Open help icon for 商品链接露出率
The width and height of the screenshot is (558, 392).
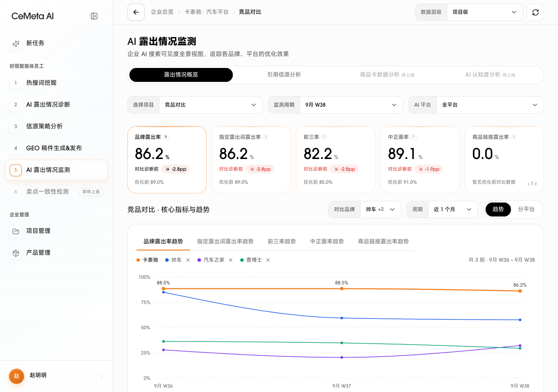pyautogui.click(x=514, y=137)
